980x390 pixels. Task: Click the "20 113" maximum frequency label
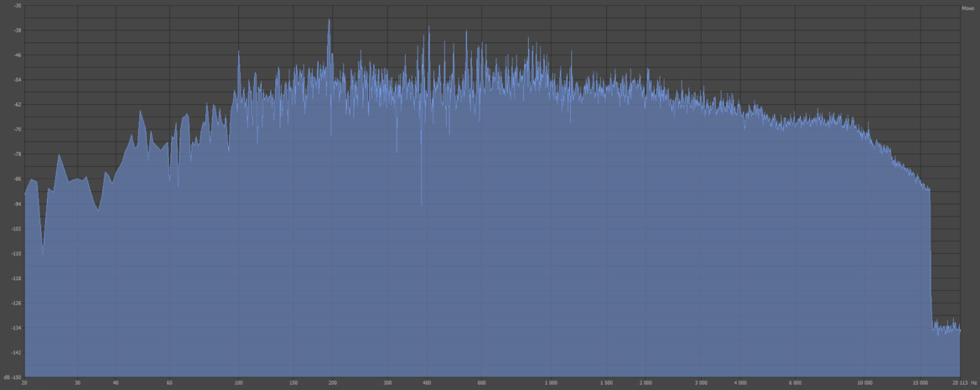[959, 382]
